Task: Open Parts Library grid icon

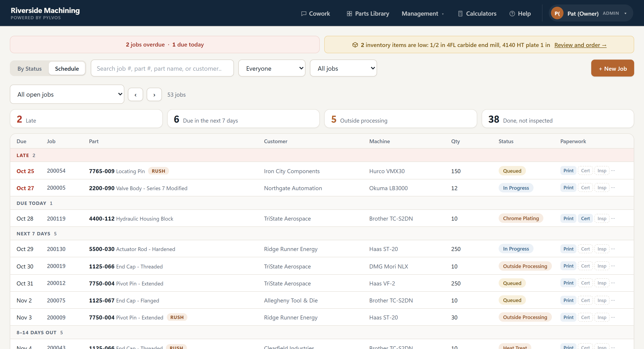Action: coord(349,13)
